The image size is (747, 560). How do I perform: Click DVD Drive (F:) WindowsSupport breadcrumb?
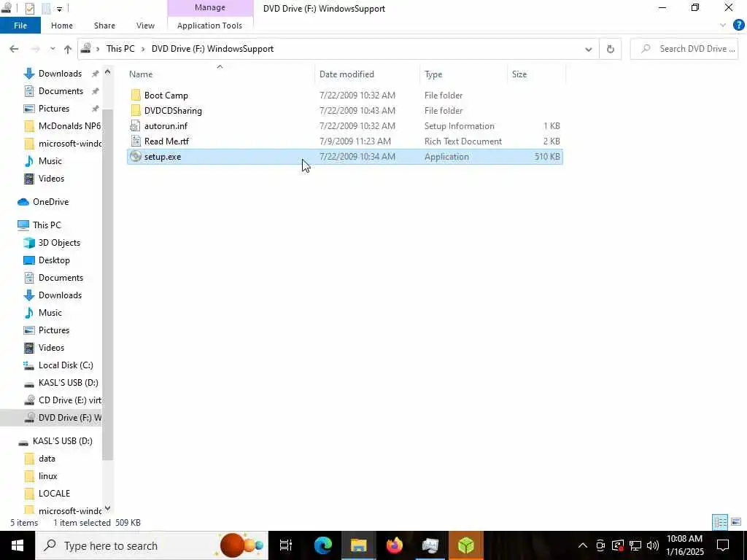click(212, 49)
